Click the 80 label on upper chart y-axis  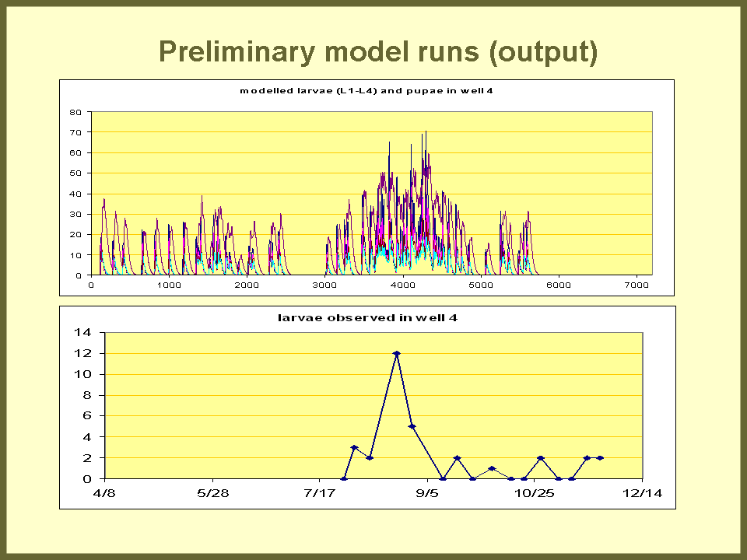75,112
